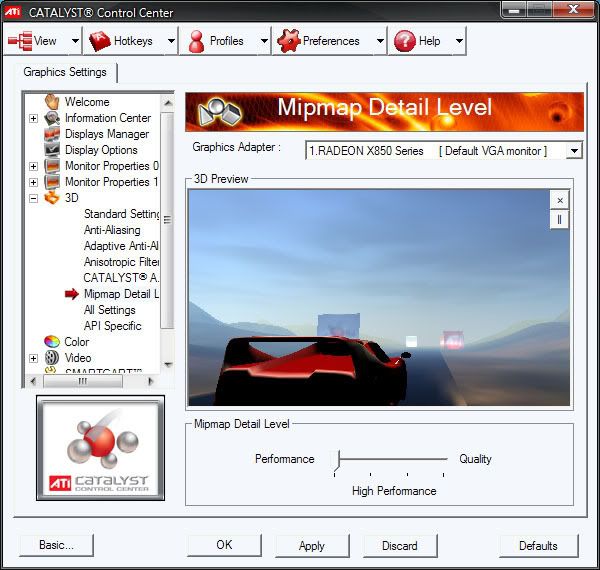Click the tree horizontal scroll right arrow
The width and height of the screenshot is (600, 570).
[x=150, y=381]
